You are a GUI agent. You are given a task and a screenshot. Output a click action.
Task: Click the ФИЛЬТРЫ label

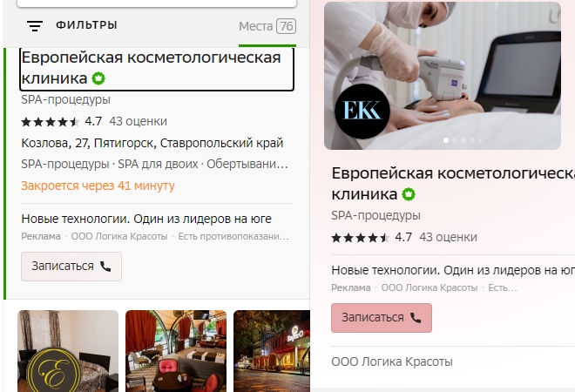click(86, 25)
